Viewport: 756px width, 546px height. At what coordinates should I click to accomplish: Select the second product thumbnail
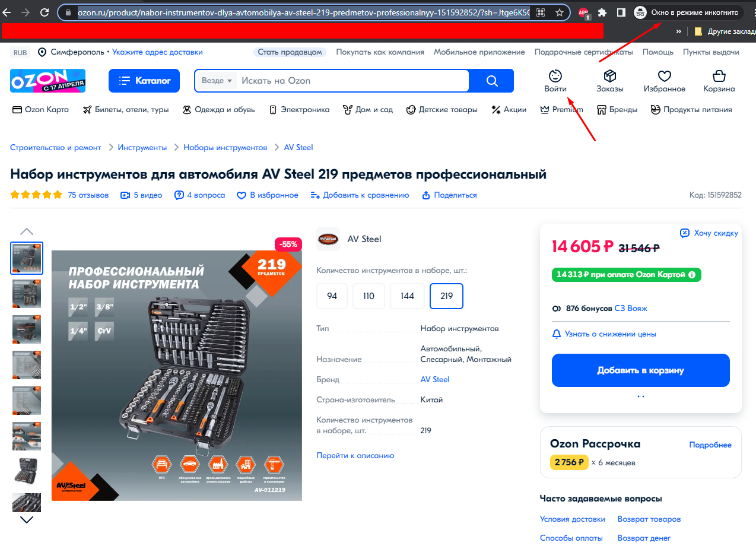pyautogui.click(x=27, y=294)
